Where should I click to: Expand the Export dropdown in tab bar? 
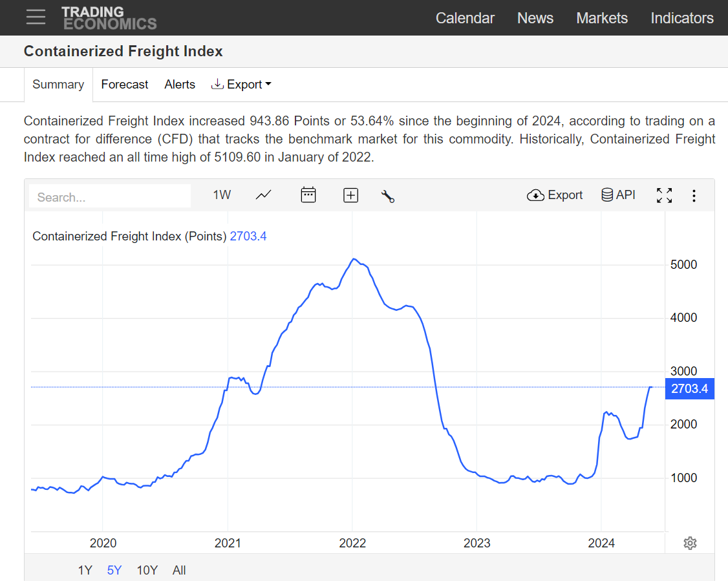pos(241,85)
